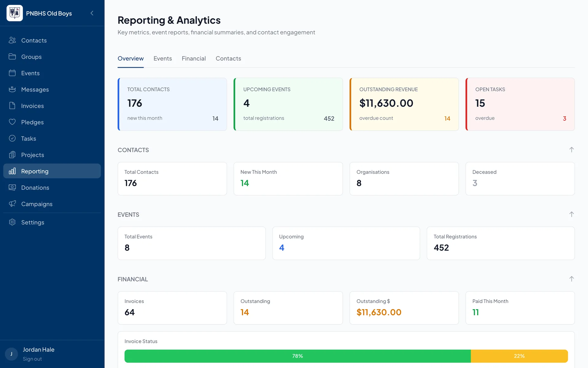
Task: Select the Overview tab
Action: pos(130,59)
